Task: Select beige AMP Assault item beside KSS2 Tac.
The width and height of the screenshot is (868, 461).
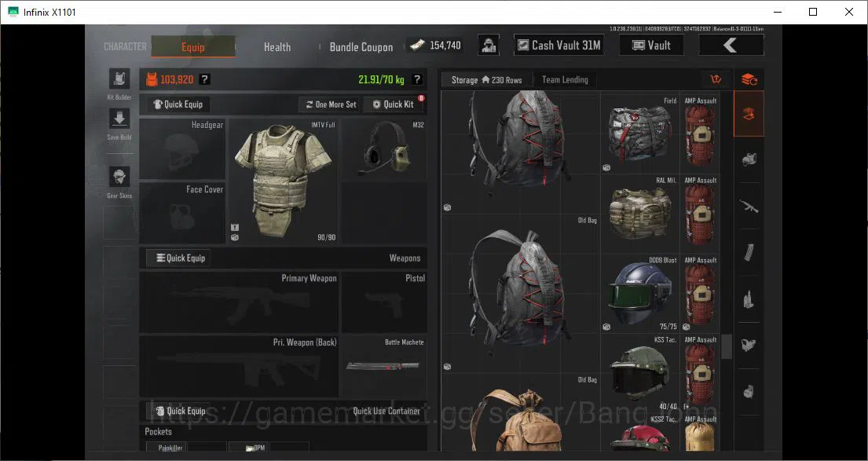Action: point(700,433)
